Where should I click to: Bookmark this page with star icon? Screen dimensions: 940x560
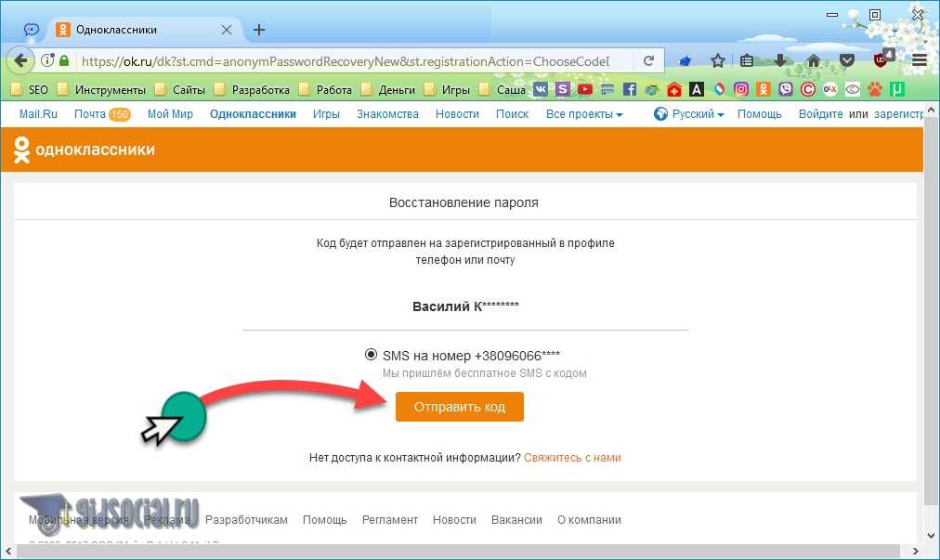717,61
